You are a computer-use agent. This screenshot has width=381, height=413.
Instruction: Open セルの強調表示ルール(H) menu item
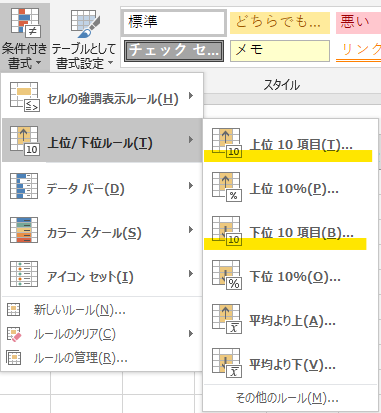pyautogui.click(x=102, y=97)
